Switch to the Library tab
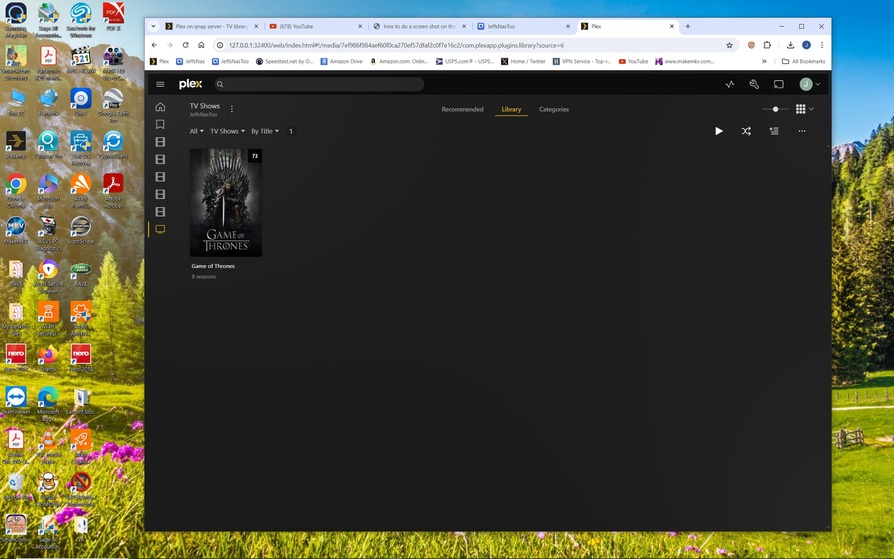The image size is (894, 559). [x=511, y=110]
